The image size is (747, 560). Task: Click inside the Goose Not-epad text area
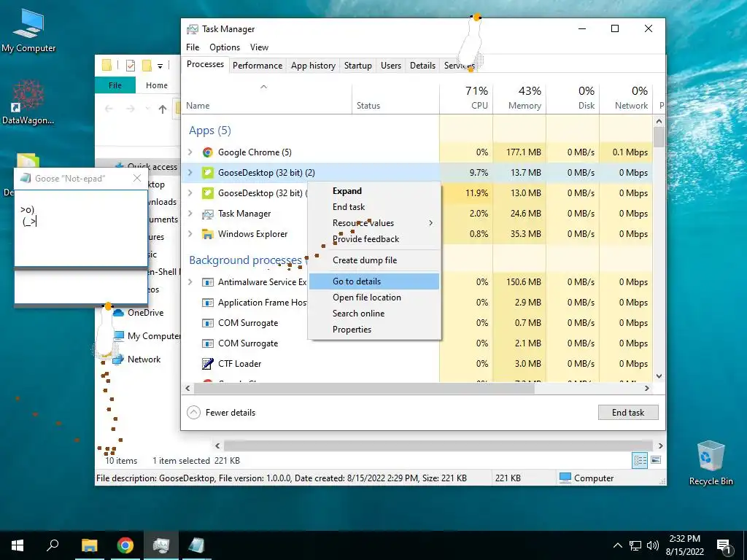coord(81,228)
